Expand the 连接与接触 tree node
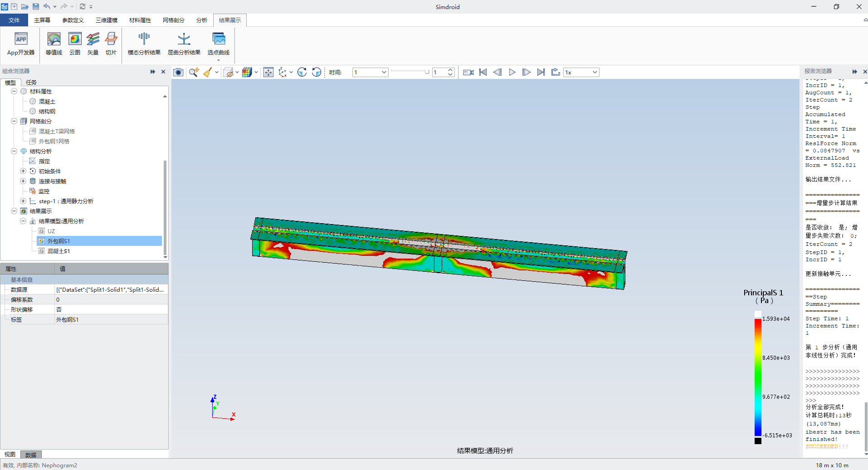The width and height of the screenshot is (868, 470). [x=23, y=181]
